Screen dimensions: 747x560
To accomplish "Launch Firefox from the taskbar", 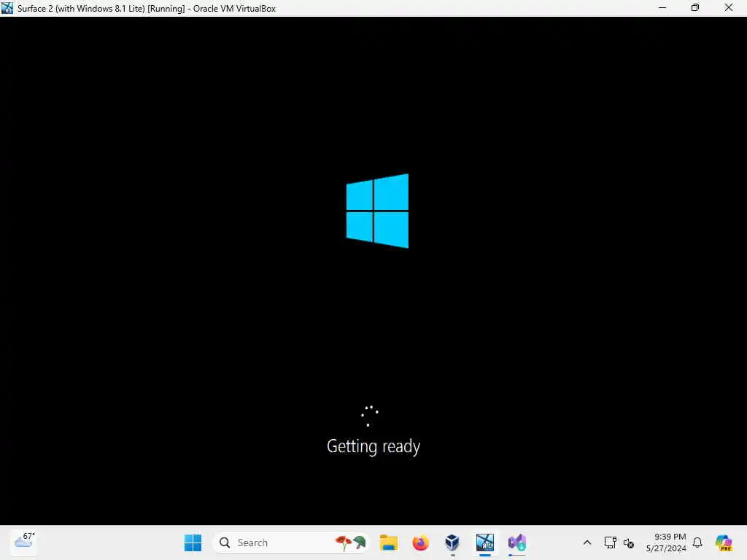I will click(420, 542).
